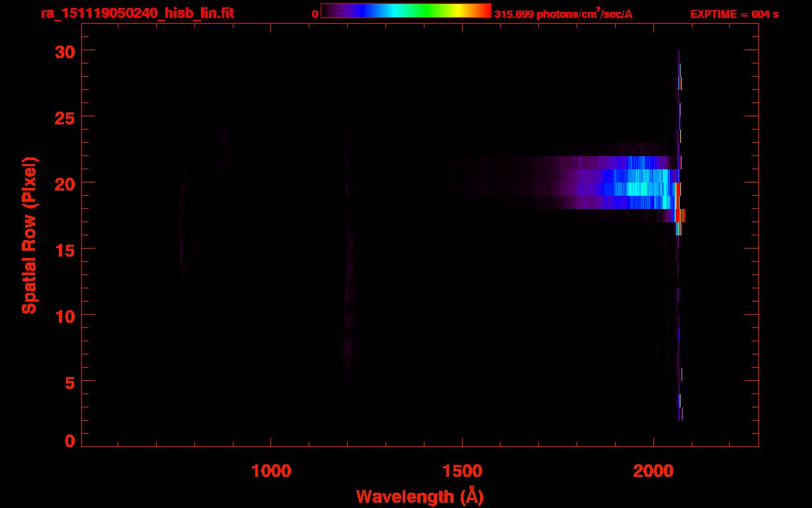Click the 0 label left of color bar

[x=315, y=14]
